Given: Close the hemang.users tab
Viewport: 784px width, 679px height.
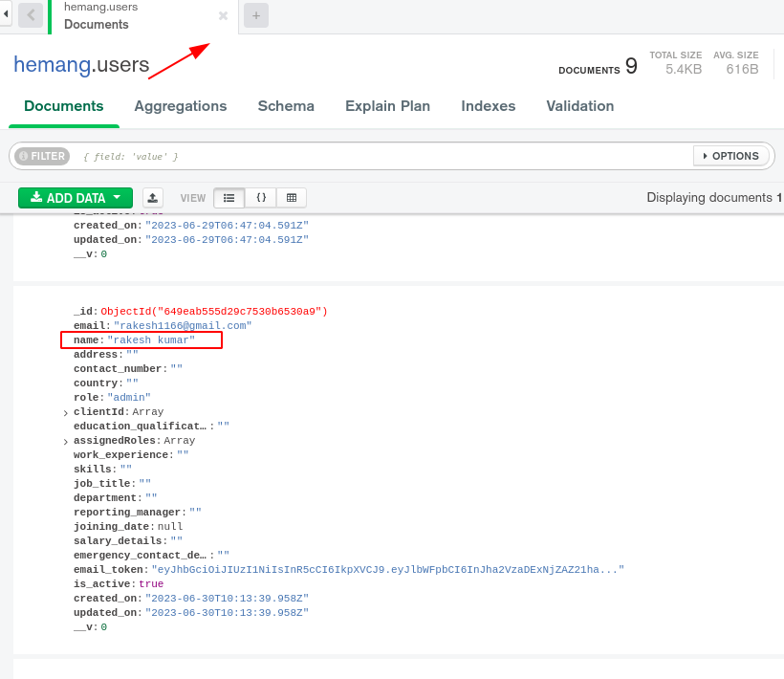Looking at the screenshot, I should click(223, 16).
